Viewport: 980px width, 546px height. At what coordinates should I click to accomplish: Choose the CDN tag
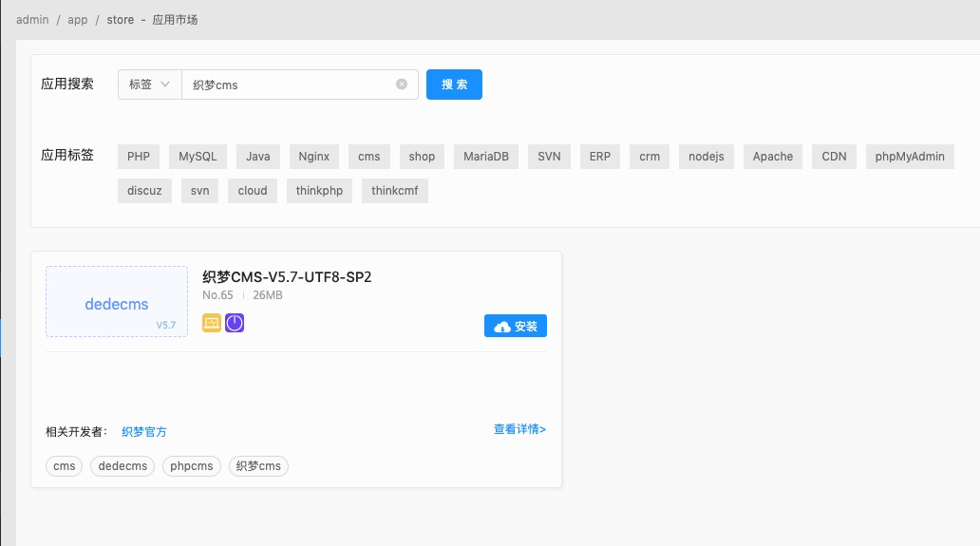coord(834,156)
